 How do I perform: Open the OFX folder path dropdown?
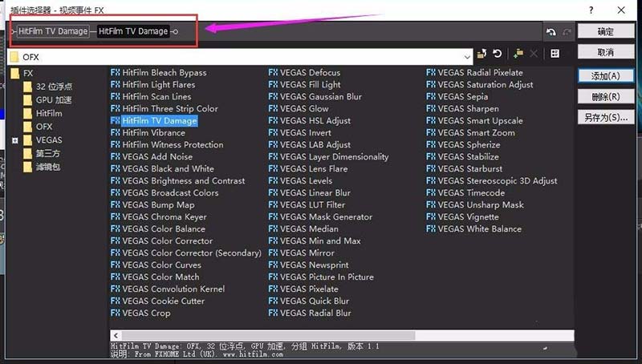point(467,57)
